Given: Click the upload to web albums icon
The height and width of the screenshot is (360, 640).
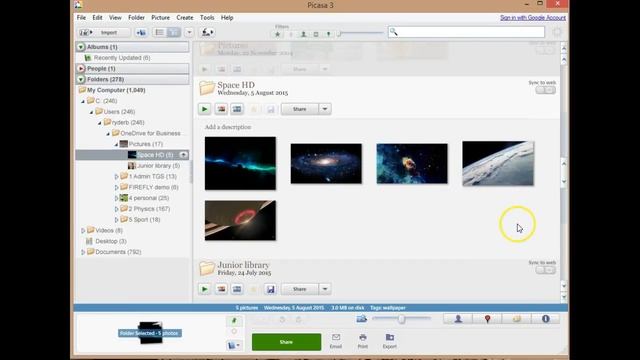Looking at the screenshot, I should 207,33.
